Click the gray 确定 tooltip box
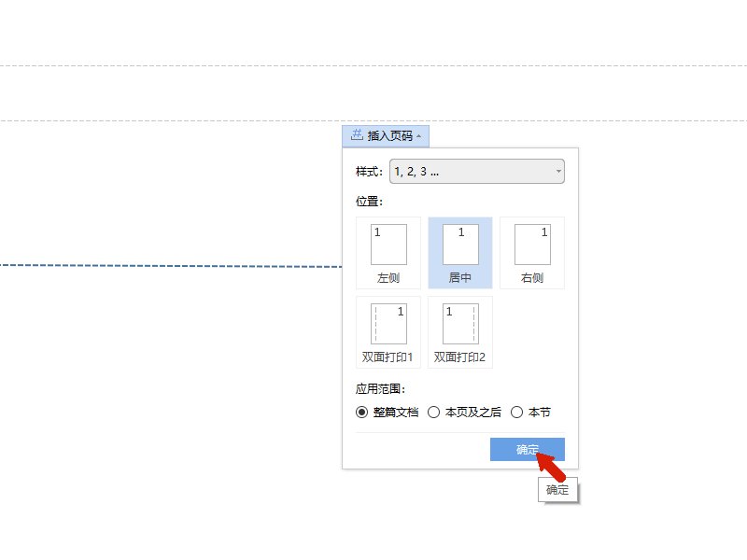Screen dimensions: 747x560 click(x=557, y=488)
